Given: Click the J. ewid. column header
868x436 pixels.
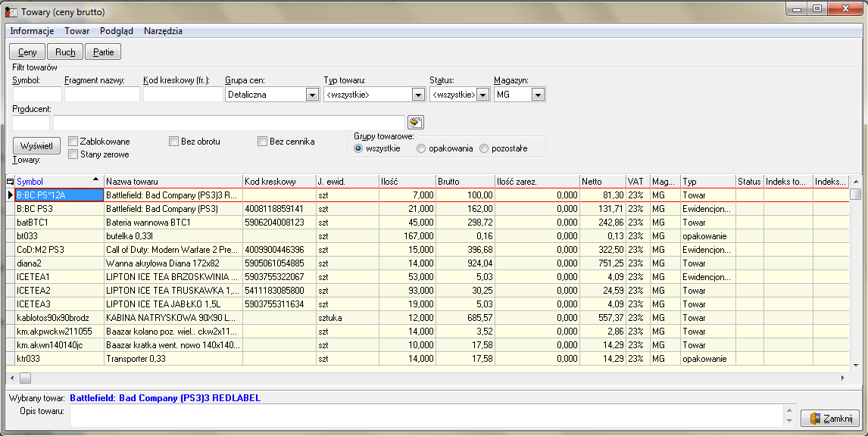Looking at the screenshot, I should point(348,182).
